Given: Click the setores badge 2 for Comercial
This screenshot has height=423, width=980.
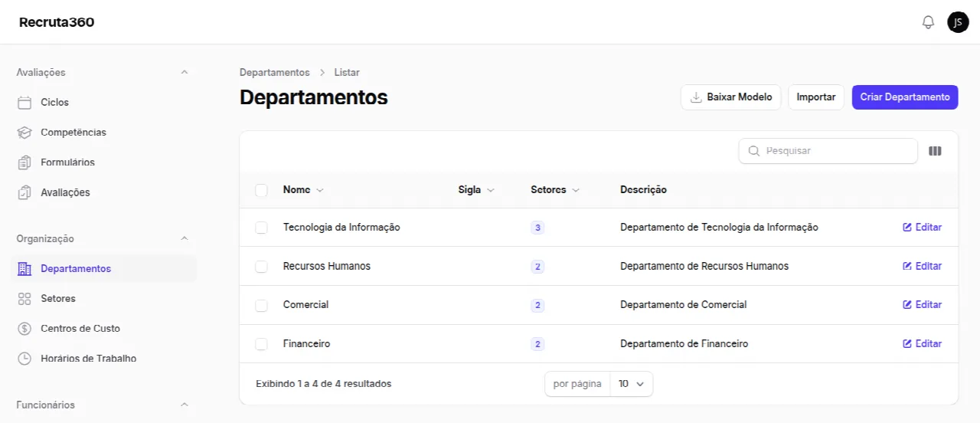Looking at the screenshot, I should point(537,305).
